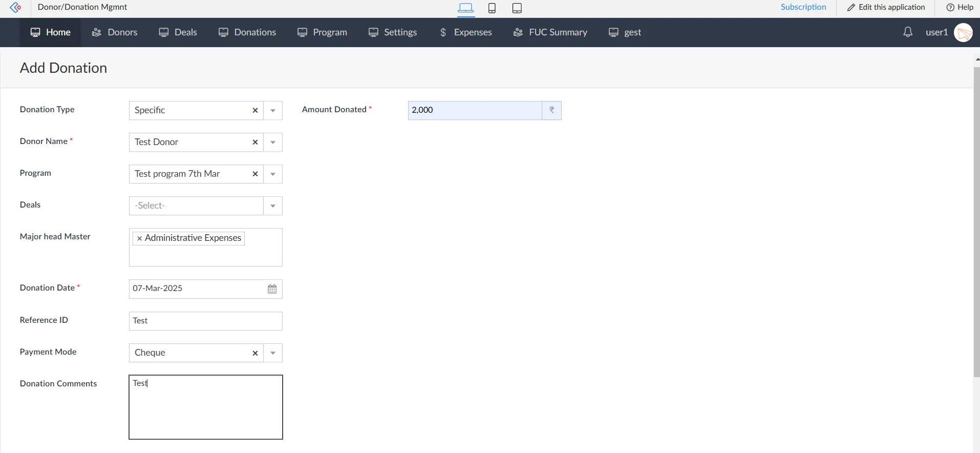Click the Reference ID input field
Screen dimensions: 980x453
(206, 321)
